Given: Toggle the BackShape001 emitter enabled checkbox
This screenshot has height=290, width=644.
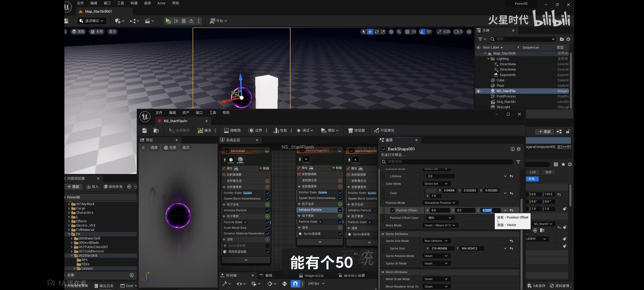Looking at the screenshot, I should tap(384, 149).
